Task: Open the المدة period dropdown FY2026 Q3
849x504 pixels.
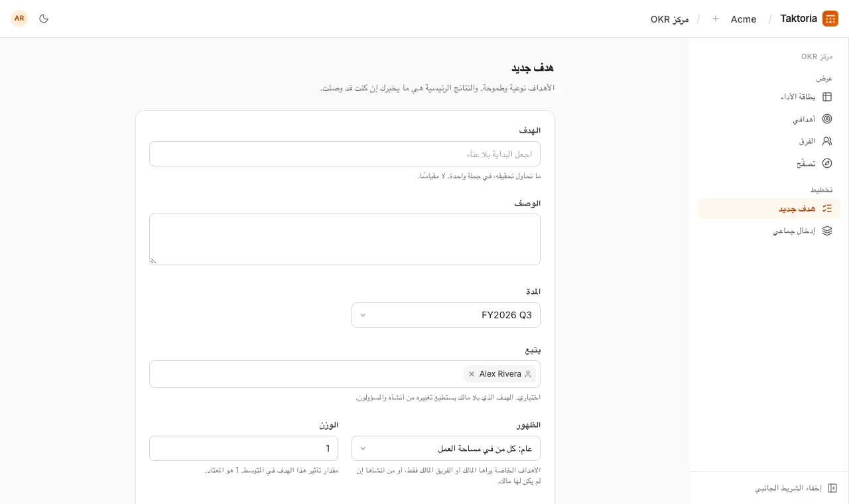Action: 446,315
